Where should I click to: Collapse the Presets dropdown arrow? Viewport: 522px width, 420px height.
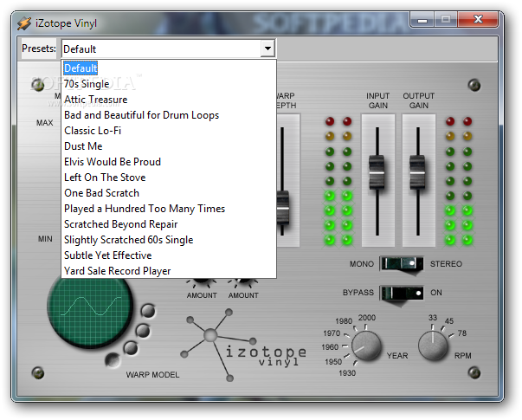[x=267, y=48]
